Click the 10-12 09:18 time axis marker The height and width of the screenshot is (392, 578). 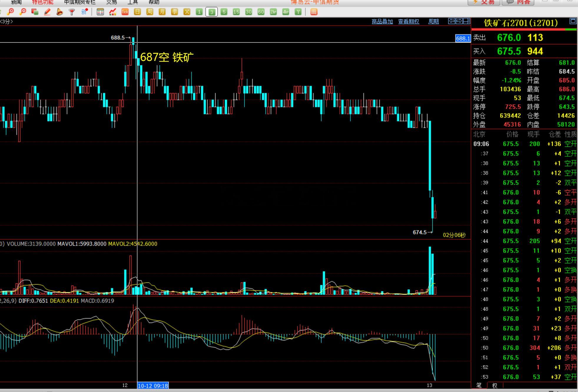[153, 386]
